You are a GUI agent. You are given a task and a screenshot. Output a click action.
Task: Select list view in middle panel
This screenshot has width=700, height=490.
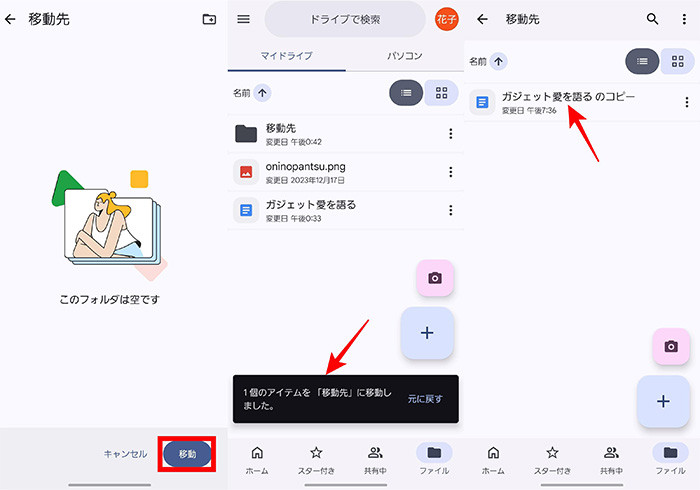point(406,93)
